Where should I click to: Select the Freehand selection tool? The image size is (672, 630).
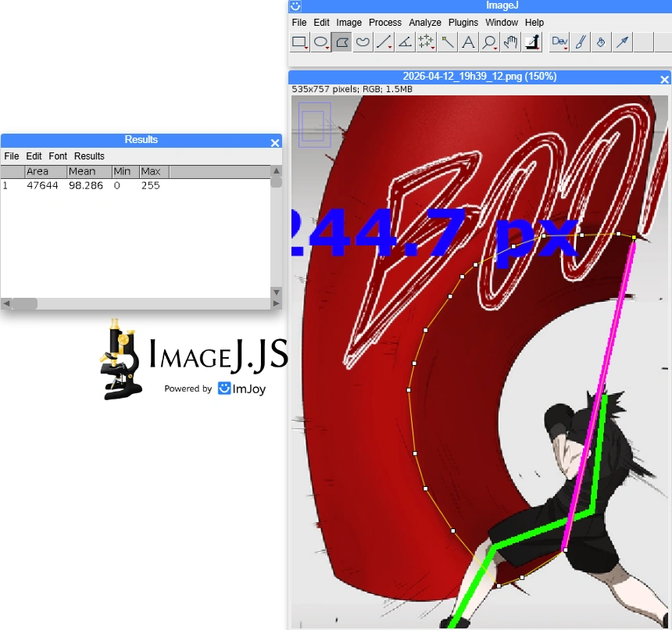pos(363,42)
